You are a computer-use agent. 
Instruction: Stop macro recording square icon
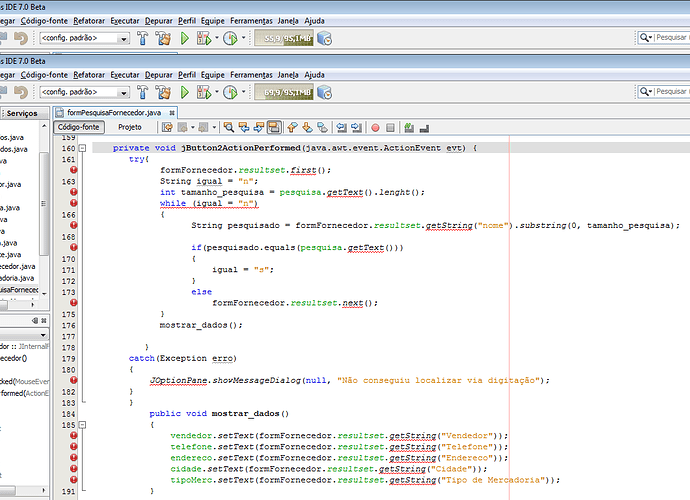(x=390, y=128)
